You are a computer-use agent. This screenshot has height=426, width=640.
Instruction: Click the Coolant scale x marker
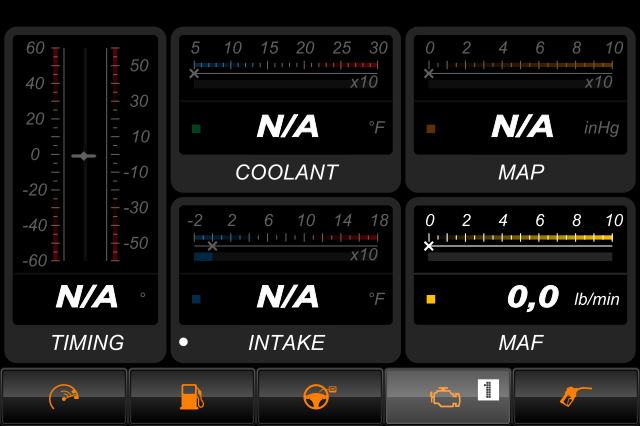click(194, 74)
